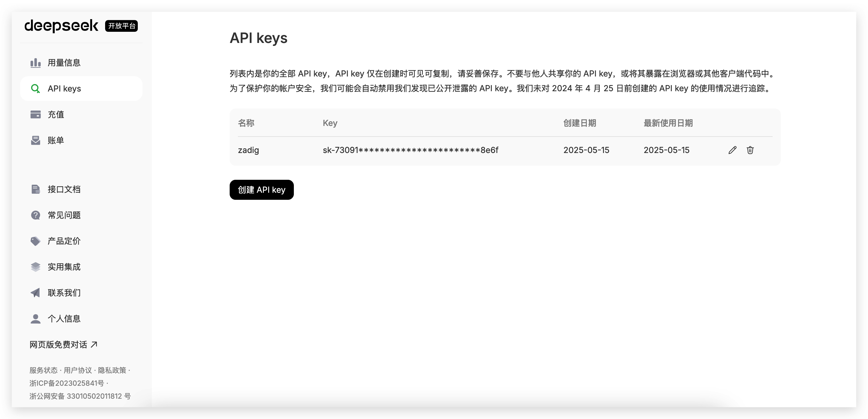868x419 pixels.
Task: Edit the zadig API key with pencil icon
Action: 732,150
